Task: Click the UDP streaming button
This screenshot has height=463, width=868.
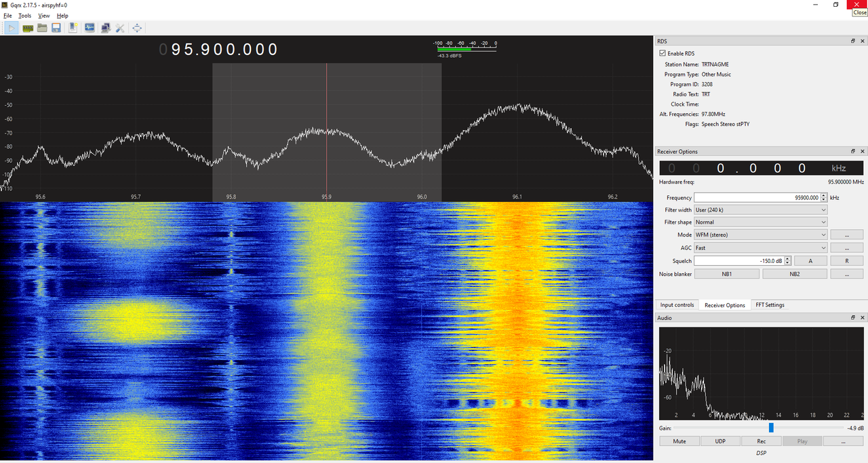Action: click(720, 441)
